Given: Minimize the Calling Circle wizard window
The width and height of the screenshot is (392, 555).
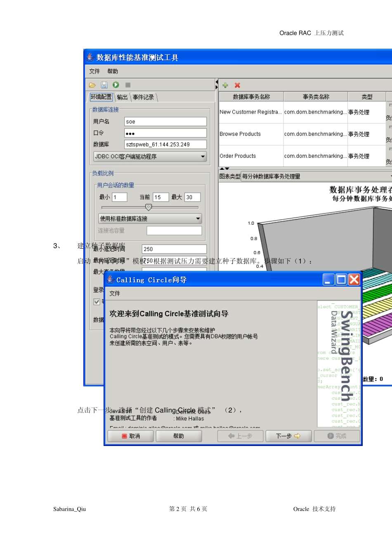Looking at the screenshot, I should coord(328,280).
